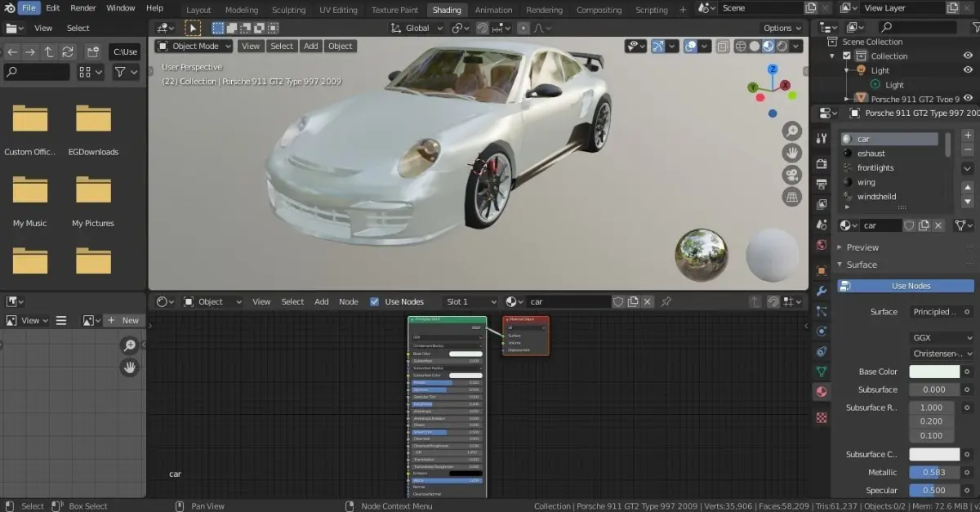Open the Options dropdown in viewport
The height and width of the screenshot is (512, 980).
783,28
